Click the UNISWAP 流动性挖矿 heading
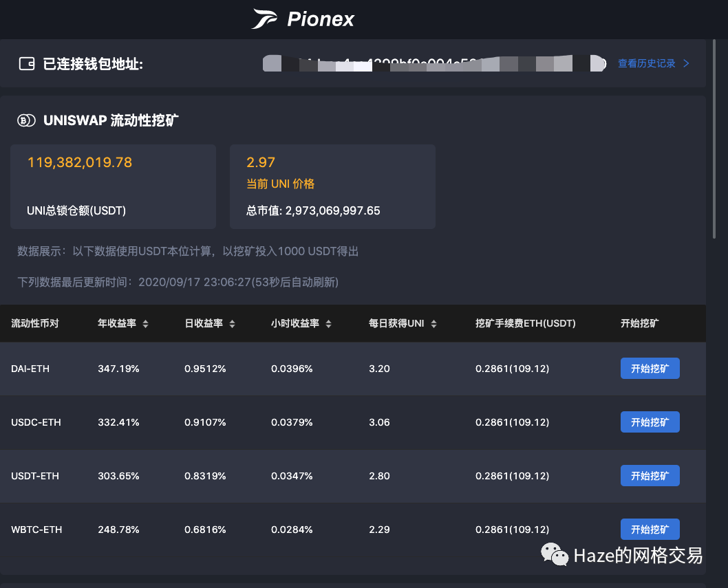Viewport: 728px width, 588px height. pyautogui.click(x=111, y=120)
